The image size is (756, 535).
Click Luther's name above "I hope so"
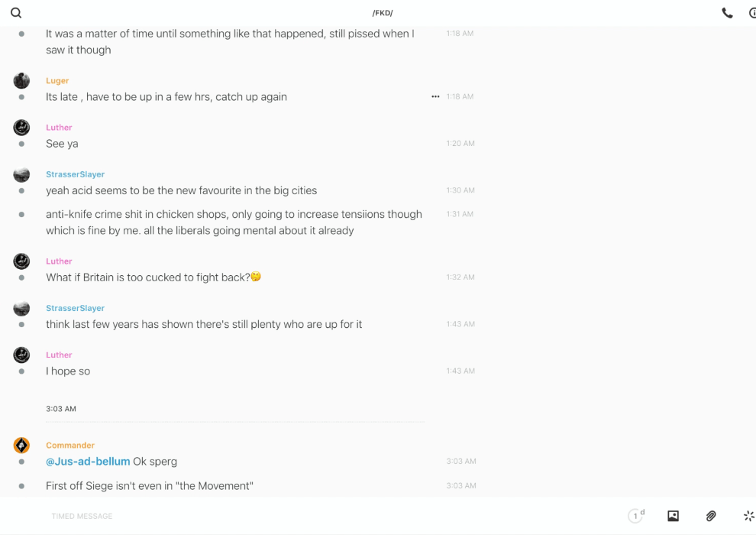coord(59,355)
